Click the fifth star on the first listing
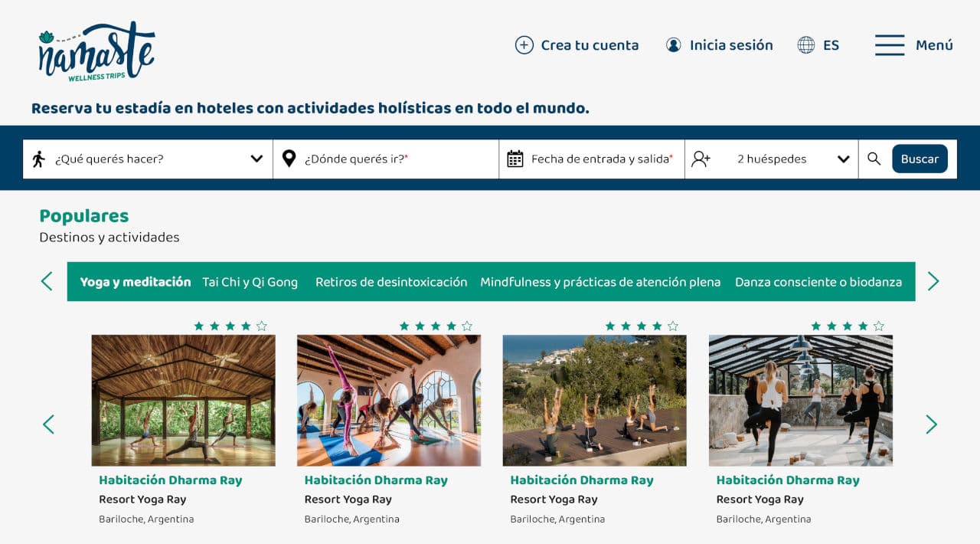 click(x=262, y=326)
